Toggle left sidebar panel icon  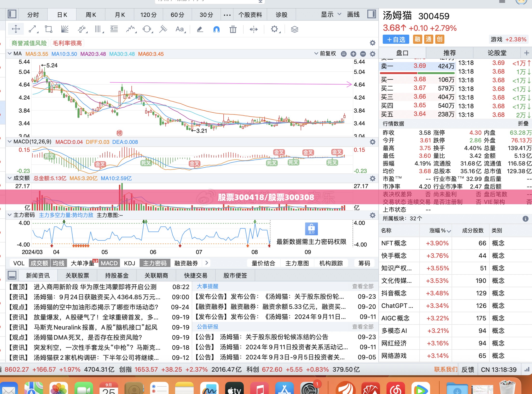[x=12, y=14]
